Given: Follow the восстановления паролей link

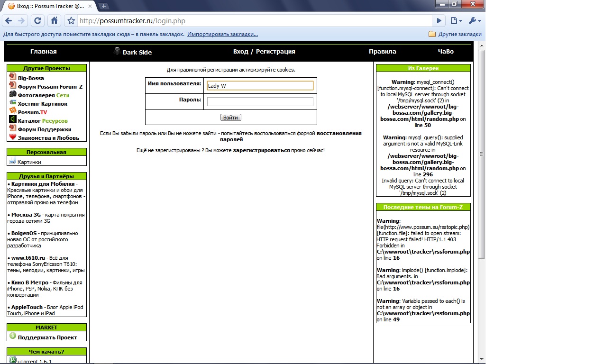Looking at the screenshot, I should (x=291, y=136).
